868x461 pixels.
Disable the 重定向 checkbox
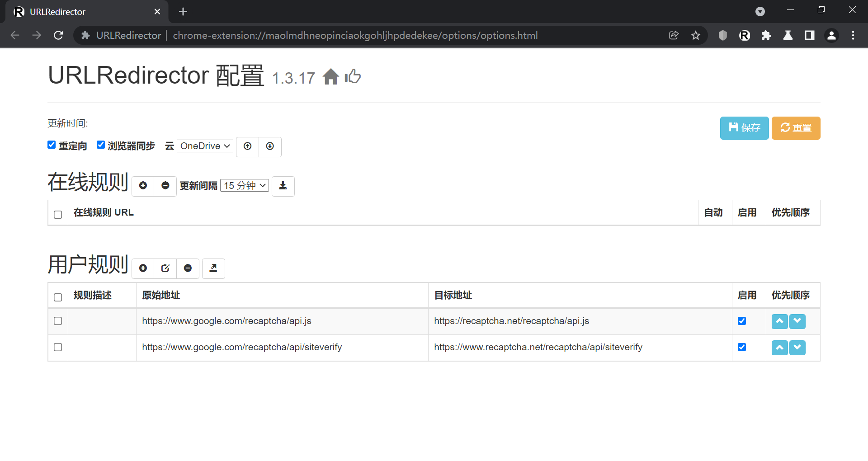coord(52,145)
